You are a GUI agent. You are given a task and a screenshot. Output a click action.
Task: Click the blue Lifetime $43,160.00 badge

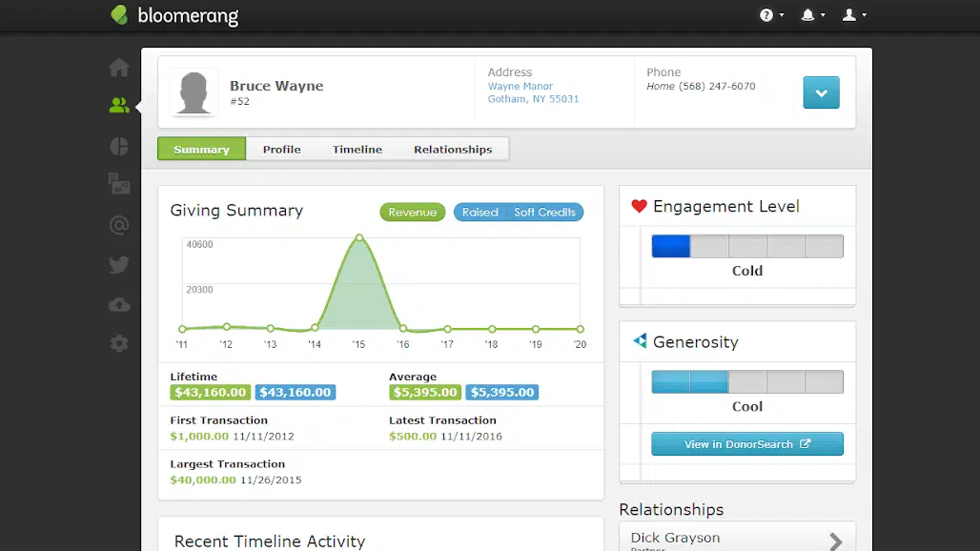[x=295, y=393]
